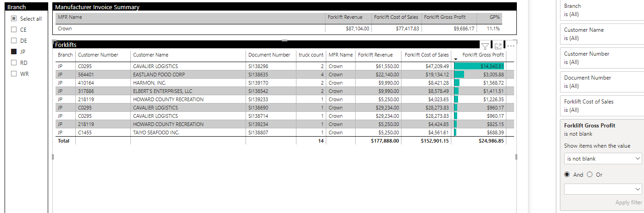This screenshot has width=644, height=213.
Task: Sort by Customer Name column header
Action: point(151,55)
